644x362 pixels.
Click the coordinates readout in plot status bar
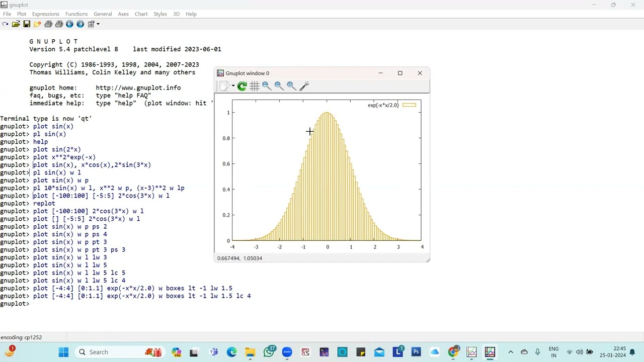click(239, 258)
